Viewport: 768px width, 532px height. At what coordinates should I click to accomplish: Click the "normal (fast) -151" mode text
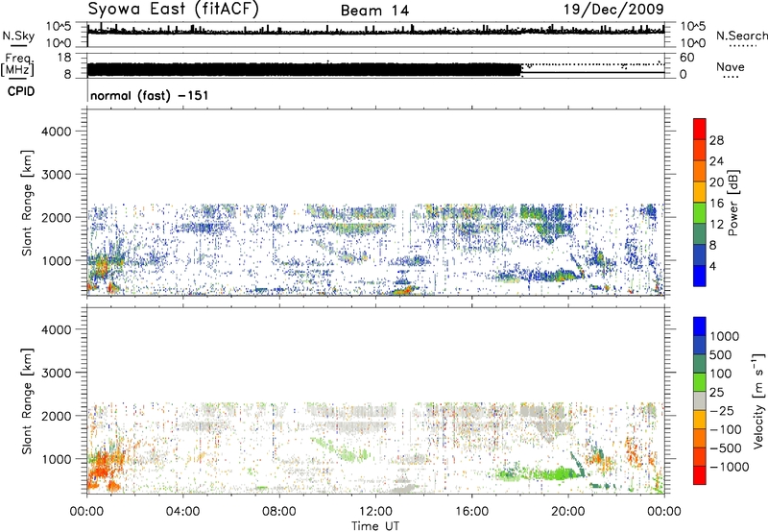150,95
